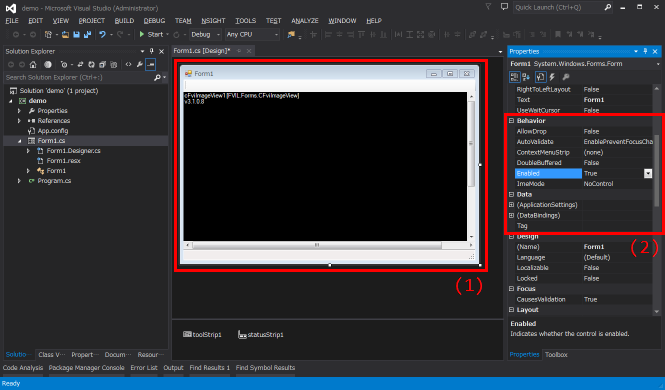Expand the (ApplicationSettings) property
The height and width of the screenshot is (390, 665).
point(511,205)
